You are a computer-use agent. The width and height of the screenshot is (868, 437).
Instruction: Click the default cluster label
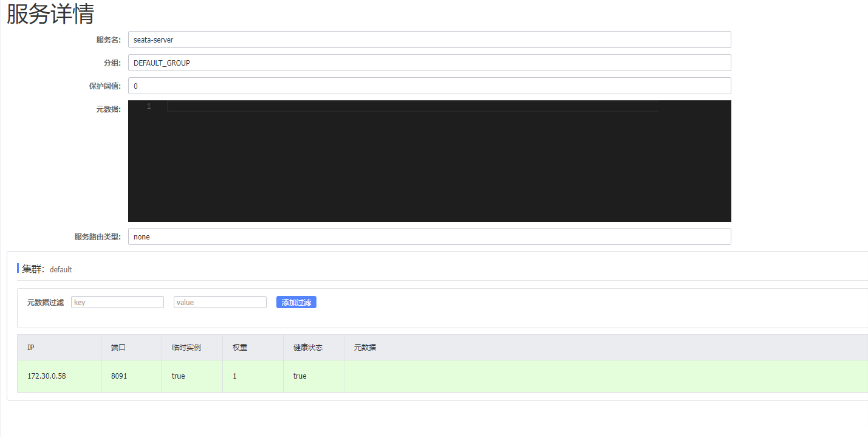coord(60,269)
